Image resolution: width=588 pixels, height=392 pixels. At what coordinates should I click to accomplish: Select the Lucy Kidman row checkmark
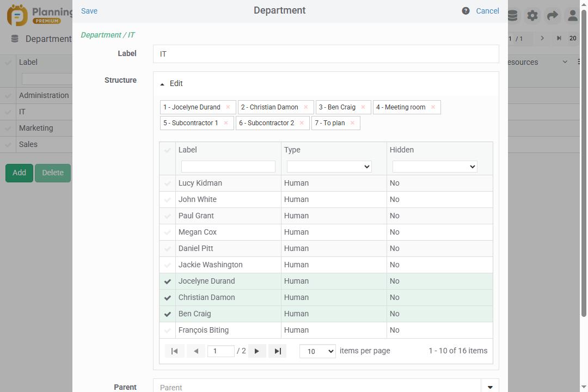coord(168,183)
